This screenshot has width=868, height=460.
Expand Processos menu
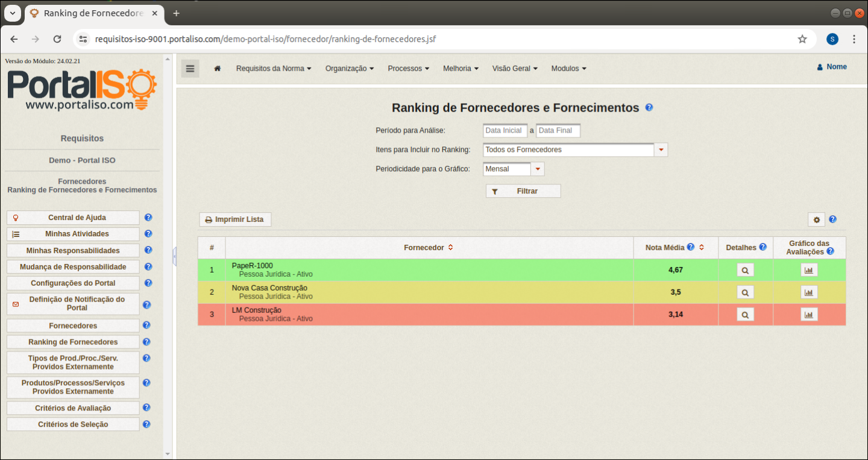click(x=409, y=69)
